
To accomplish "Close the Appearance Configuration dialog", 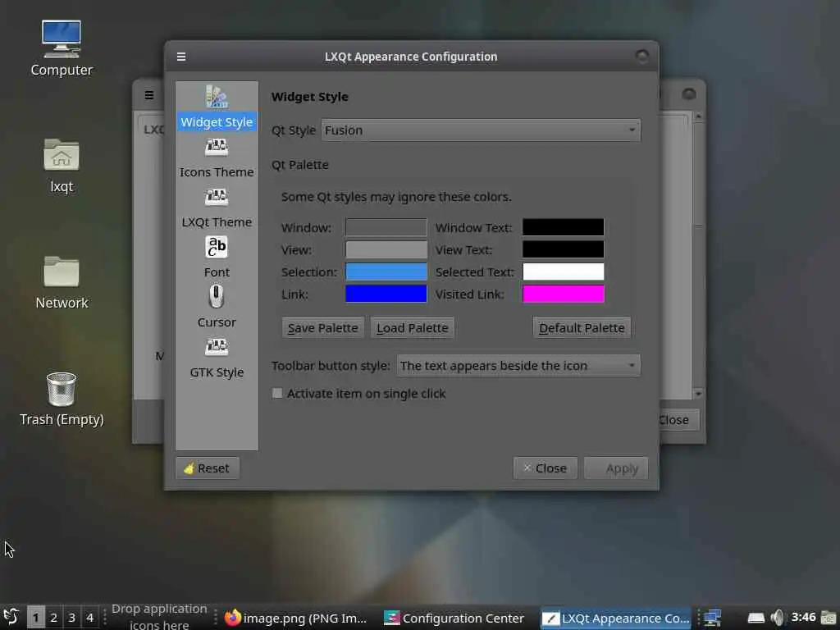I will pos(545,468).
